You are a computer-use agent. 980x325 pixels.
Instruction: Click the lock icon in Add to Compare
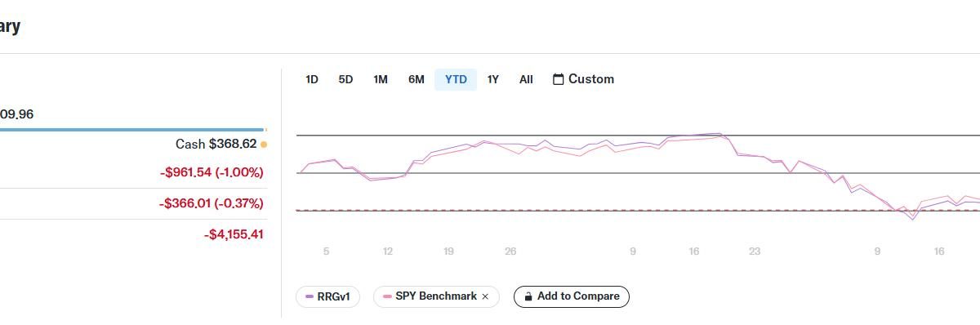pos(529,296)
